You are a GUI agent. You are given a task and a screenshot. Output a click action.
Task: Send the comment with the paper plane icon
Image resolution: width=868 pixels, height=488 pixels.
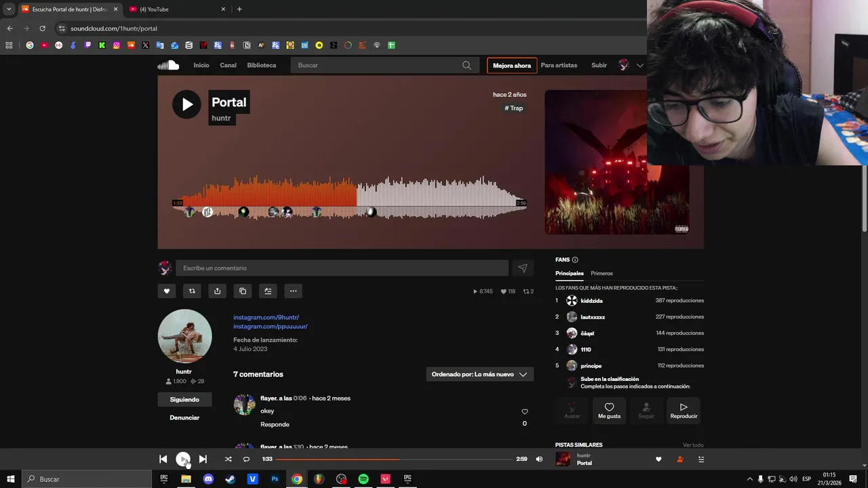pos(523,268)
